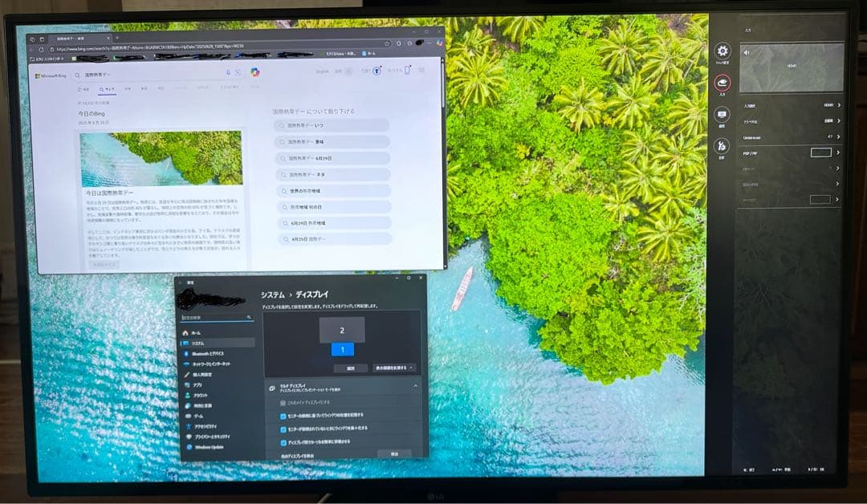Collapse the Multi display section
Viewport: 867px width, 504px height.
415,387
